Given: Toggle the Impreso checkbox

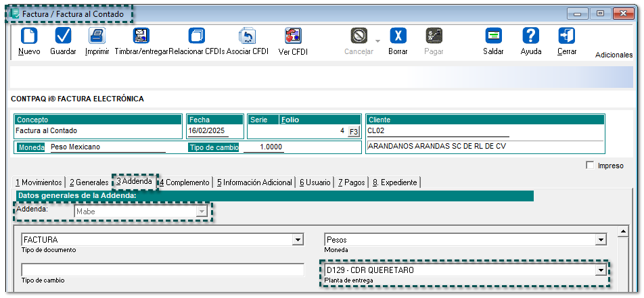Looking at the screenshot, I should click(590, 166).
